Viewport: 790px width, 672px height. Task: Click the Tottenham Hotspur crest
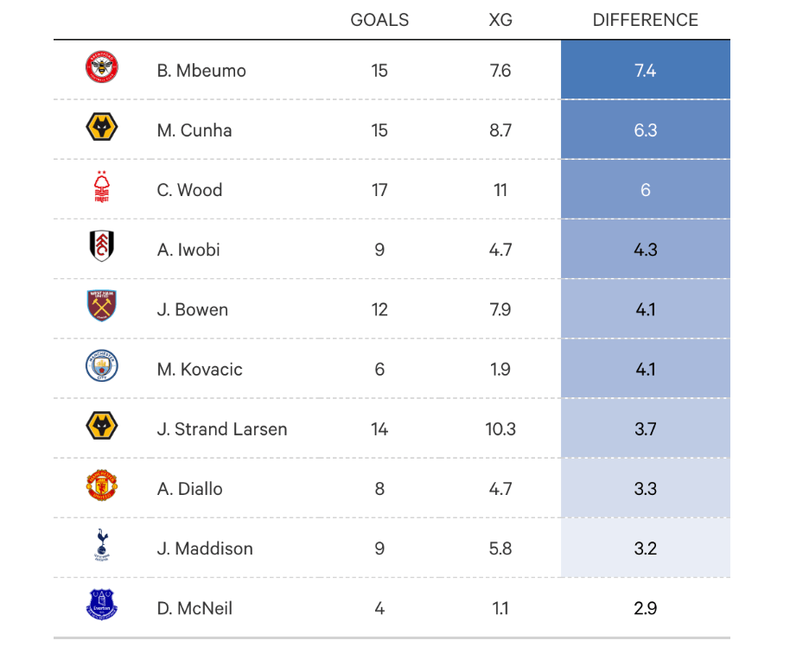[102, 547]
